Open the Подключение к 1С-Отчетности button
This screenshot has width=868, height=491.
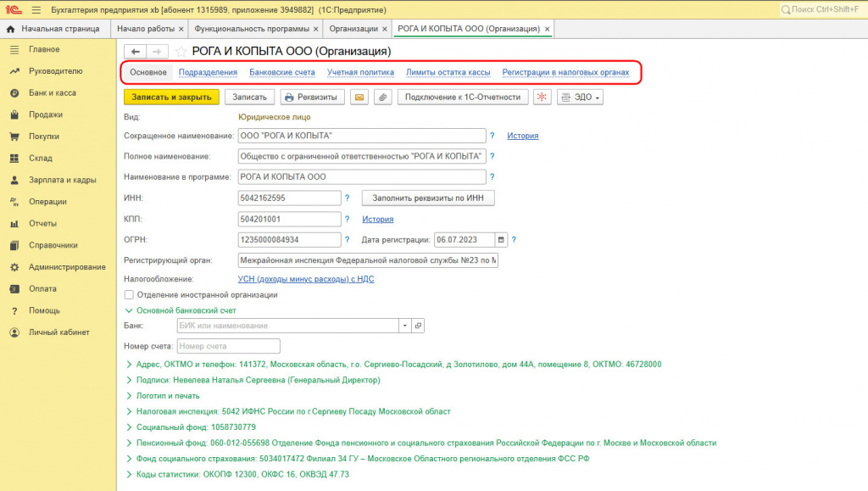coord(463,97)
